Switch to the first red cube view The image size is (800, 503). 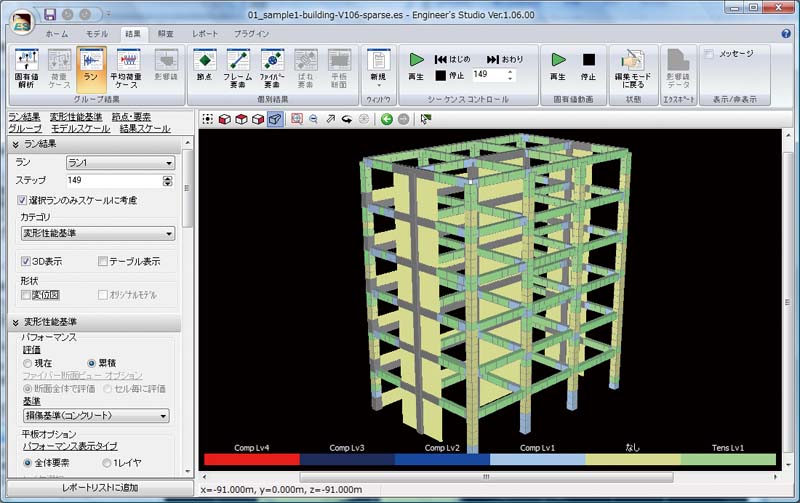(x=224, y=119)
